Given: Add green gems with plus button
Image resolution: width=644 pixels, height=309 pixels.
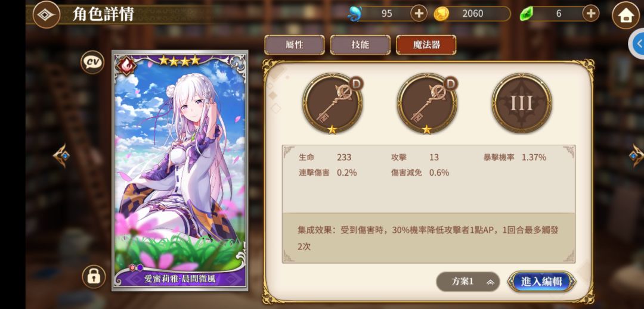Looking at the screenshot, I should (590, 14).
